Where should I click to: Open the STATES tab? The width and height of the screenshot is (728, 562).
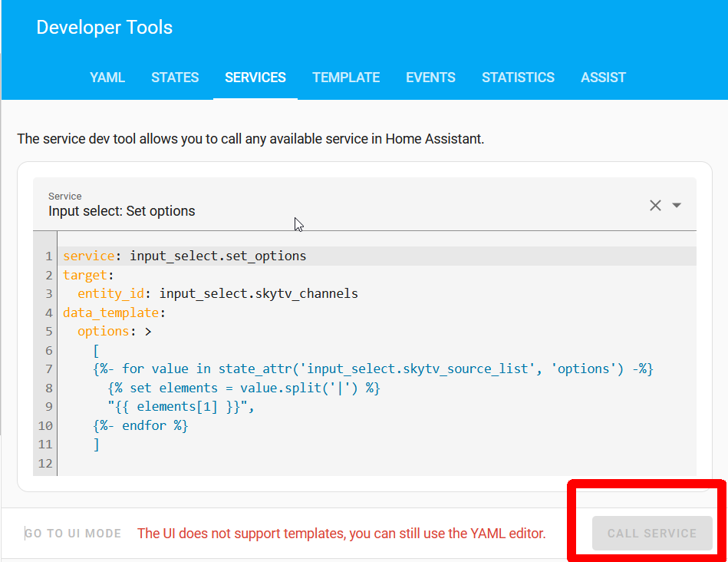click(x=175, y=77)
